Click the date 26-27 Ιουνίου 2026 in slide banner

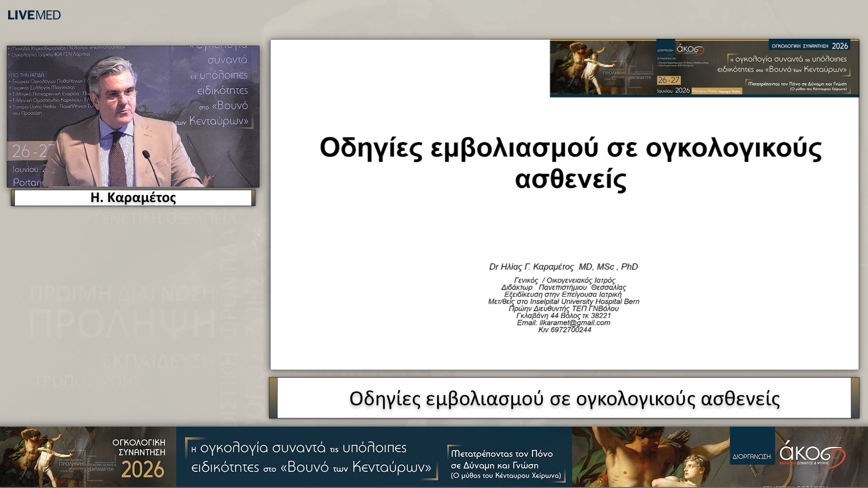coord(673,85)
